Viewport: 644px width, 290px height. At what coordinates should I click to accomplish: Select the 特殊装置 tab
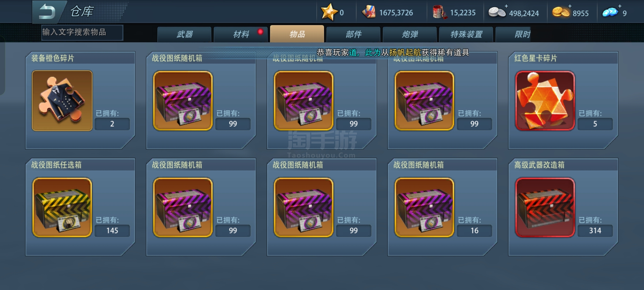pos(466,34)
